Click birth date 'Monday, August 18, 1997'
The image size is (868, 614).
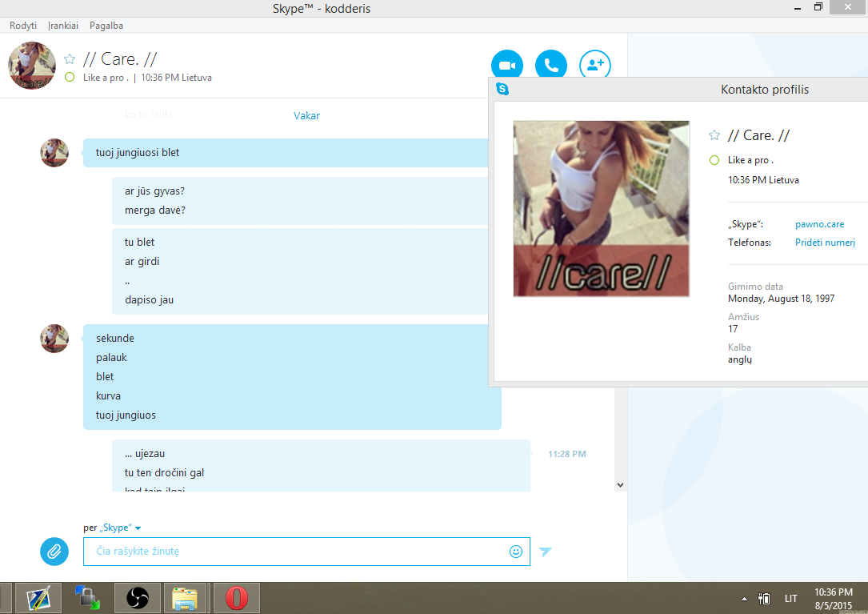(x=781, y=298)
